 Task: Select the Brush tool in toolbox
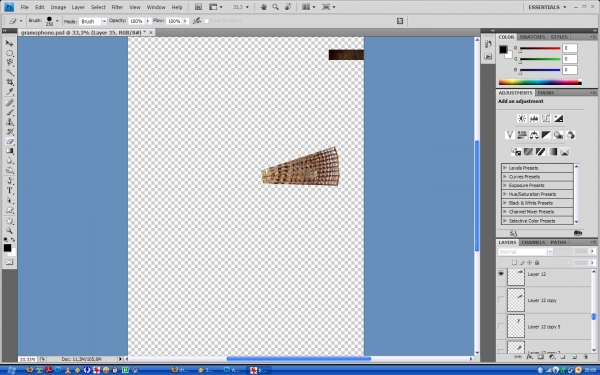[9, 112]
